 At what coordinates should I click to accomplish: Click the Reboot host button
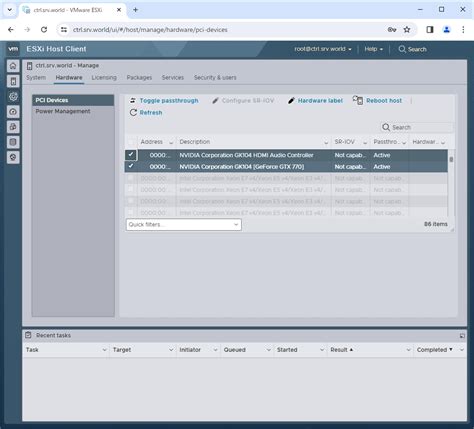point(377,100)
